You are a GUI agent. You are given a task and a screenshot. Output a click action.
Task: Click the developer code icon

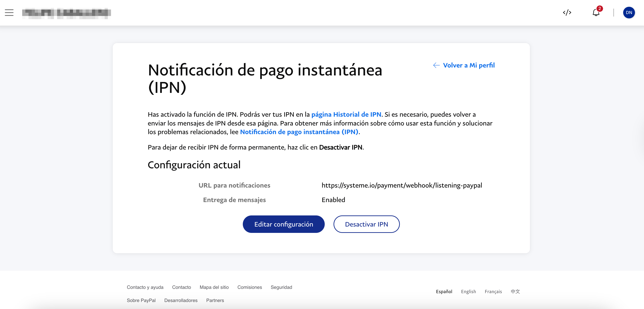click(x=567, y=12)
